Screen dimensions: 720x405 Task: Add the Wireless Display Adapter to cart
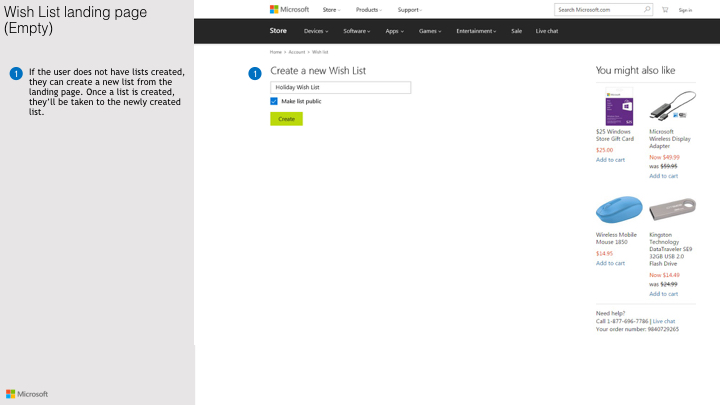(664, 176)
